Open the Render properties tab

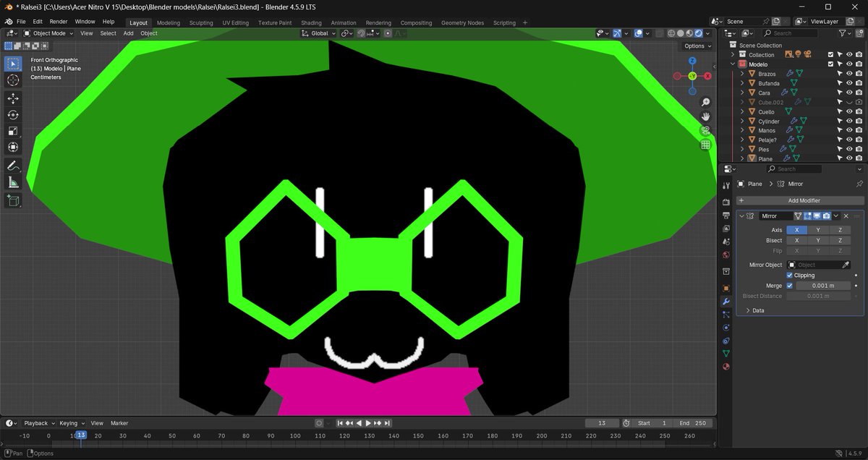[726, 201]
